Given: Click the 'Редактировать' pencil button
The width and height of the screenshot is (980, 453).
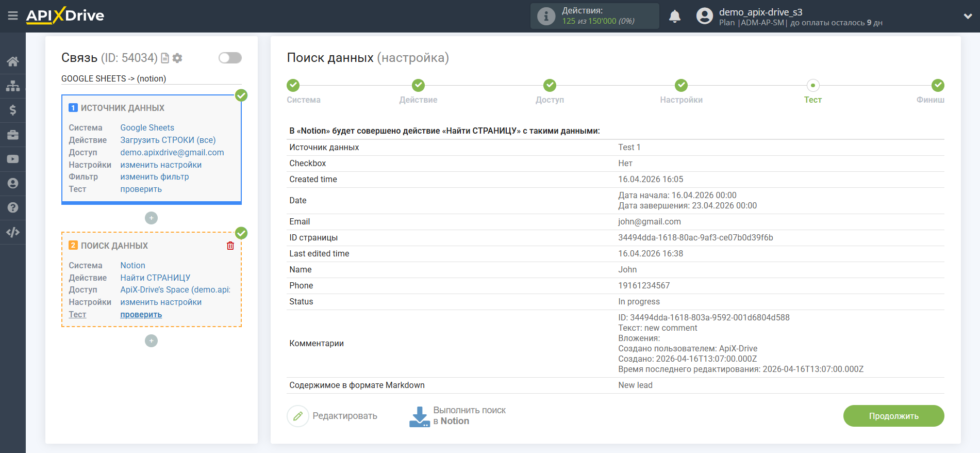Looking at the screenshot, I should pos(333,416).
